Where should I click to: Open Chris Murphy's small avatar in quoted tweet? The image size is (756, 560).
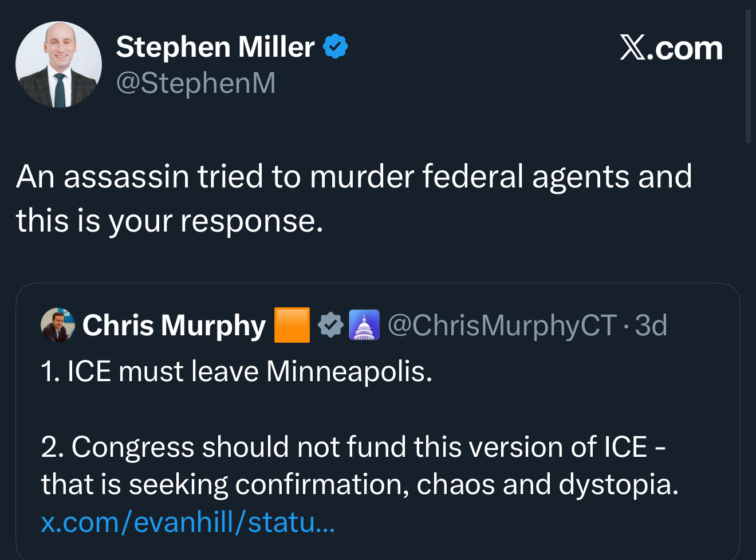pyautogui.click(x=58, y=325)
